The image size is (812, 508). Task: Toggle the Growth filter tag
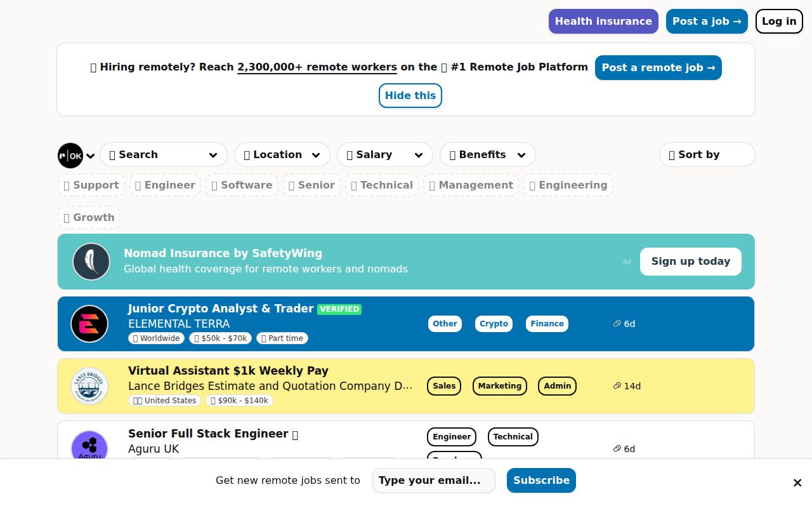(x=89, y=217)
